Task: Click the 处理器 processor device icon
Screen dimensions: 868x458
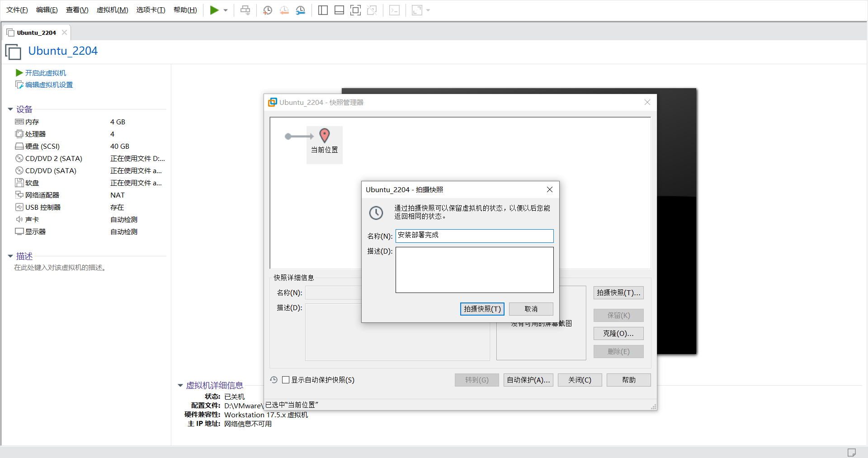Action: 19,134
